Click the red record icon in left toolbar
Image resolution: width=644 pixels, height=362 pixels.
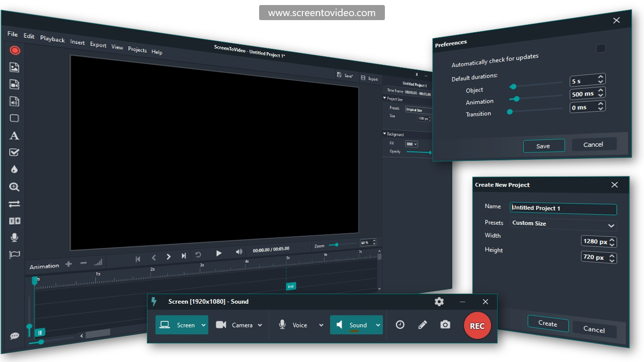15,50
